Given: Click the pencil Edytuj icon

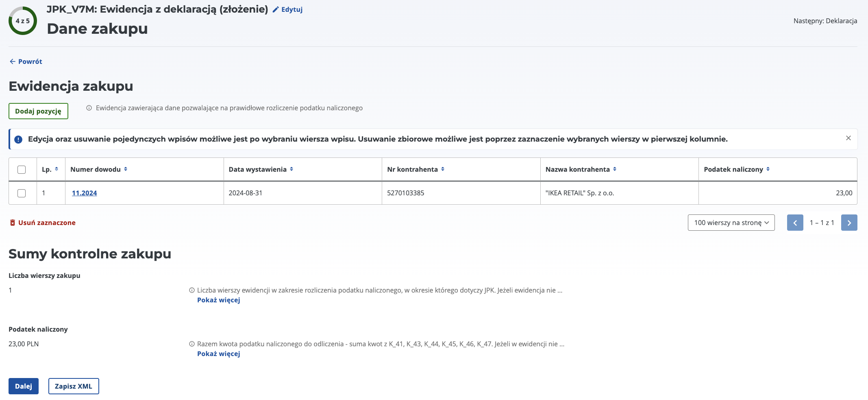Looking at the screenshot, I should [x=276, y=9].
